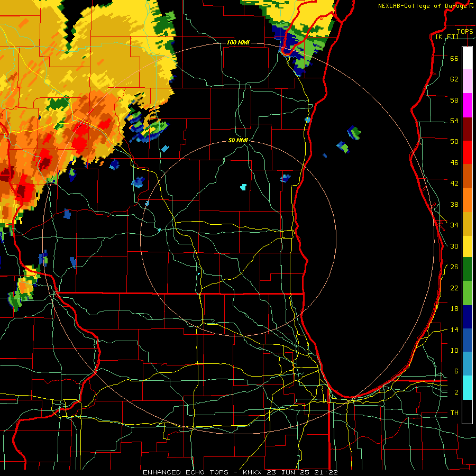Click the KMKX radar site identifier

point(253,472)
